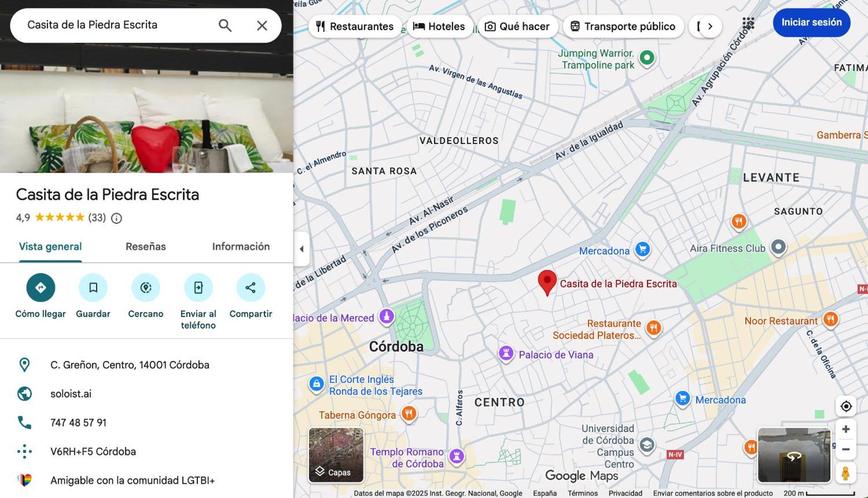This screenshot has width=868, height=498.
Task: Click the Palacio de Viana marker icon
Action: tap(506, 354)
